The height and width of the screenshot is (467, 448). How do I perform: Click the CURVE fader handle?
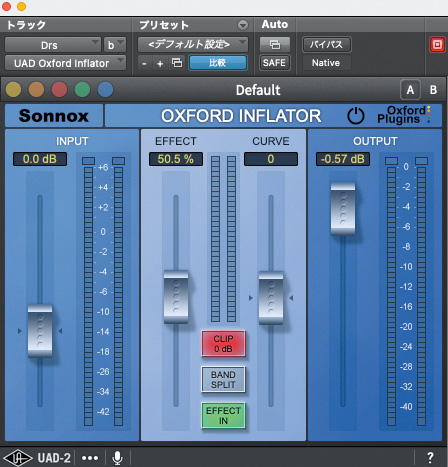(x=271, y=298)
